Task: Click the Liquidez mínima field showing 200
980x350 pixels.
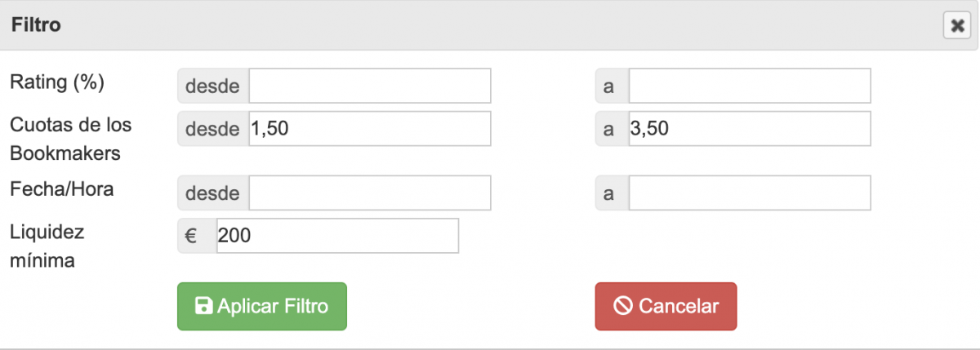Action: [x=337, y=235]
